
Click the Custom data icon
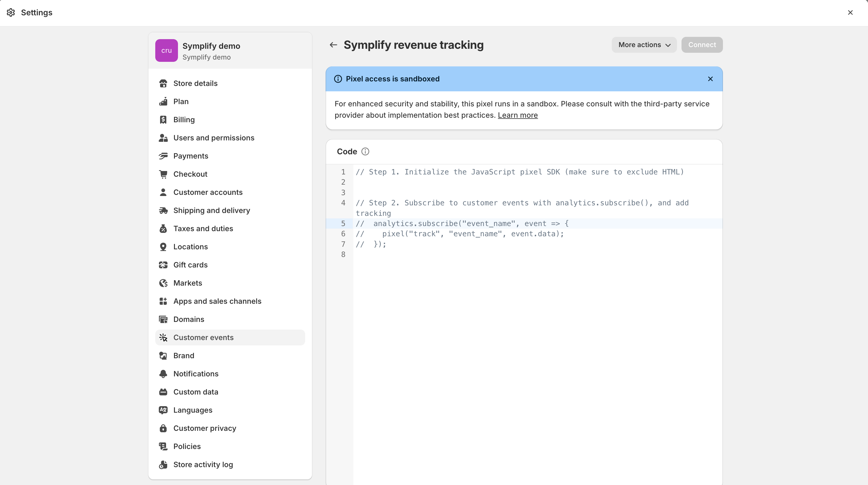(x=163, y=392)
